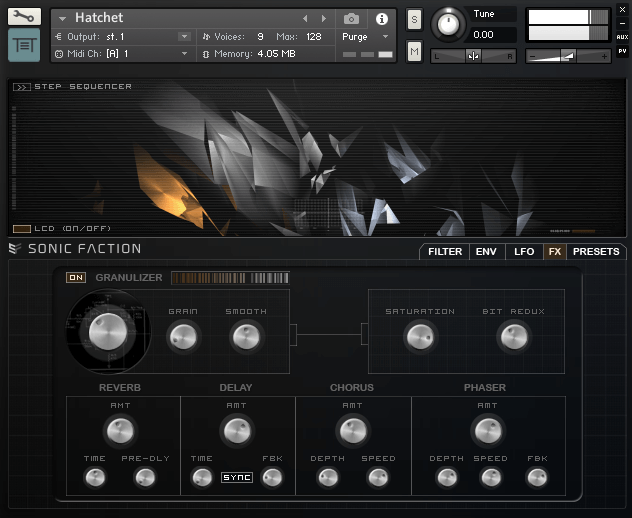Click the Chorus AMT knob

tap(353, 431)
